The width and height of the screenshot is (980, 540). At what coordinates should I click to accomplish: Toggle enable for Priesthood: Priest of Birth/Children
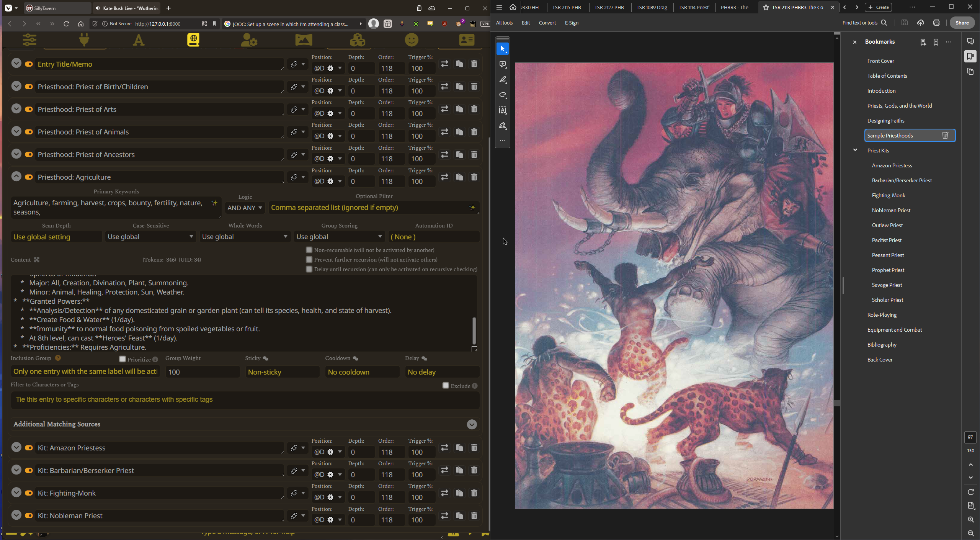pos(29,87)
